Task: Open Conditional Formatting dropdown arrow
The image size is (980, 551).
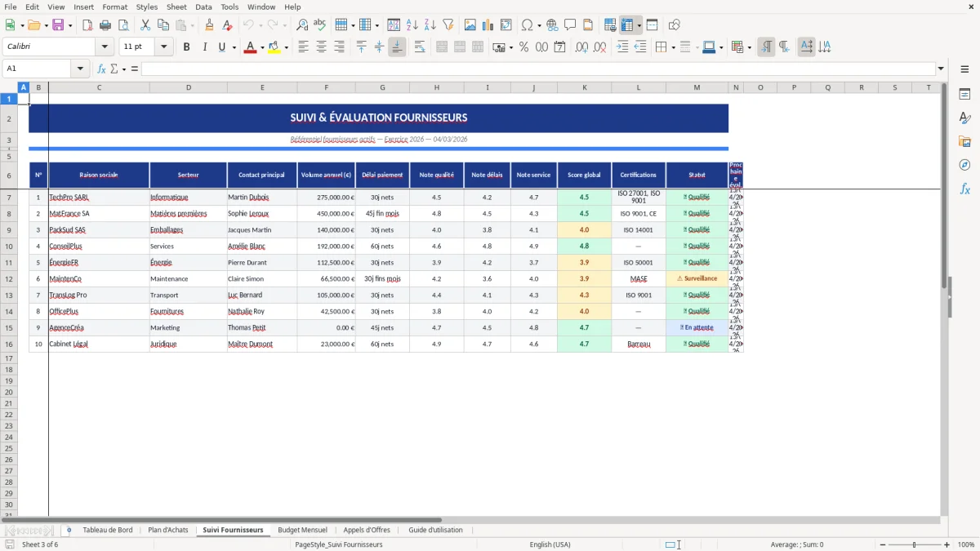Action: tap(749, 47)
